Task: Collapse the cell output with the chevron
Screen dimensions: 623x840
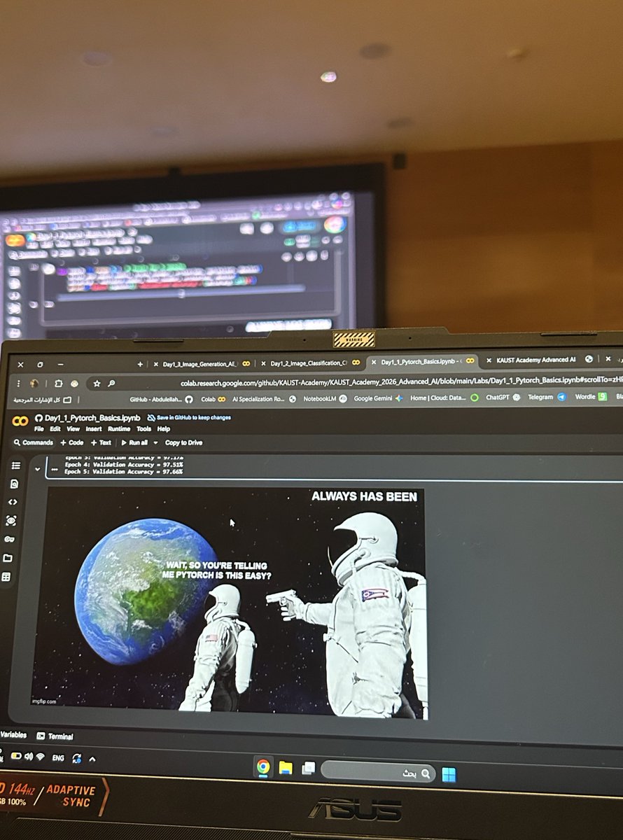Action: (37, 470)
